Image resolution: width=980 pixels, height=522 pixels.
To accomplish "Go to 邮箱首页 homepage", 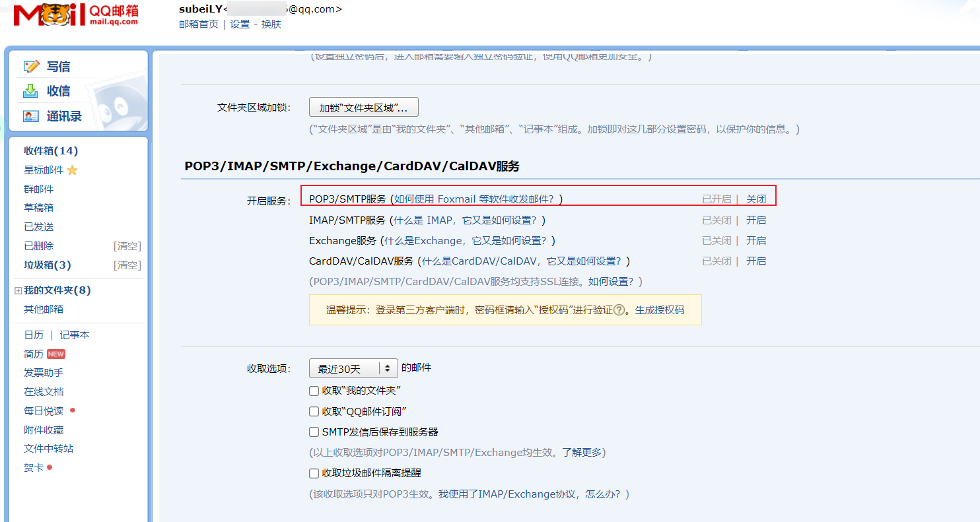I will (199, 24).
